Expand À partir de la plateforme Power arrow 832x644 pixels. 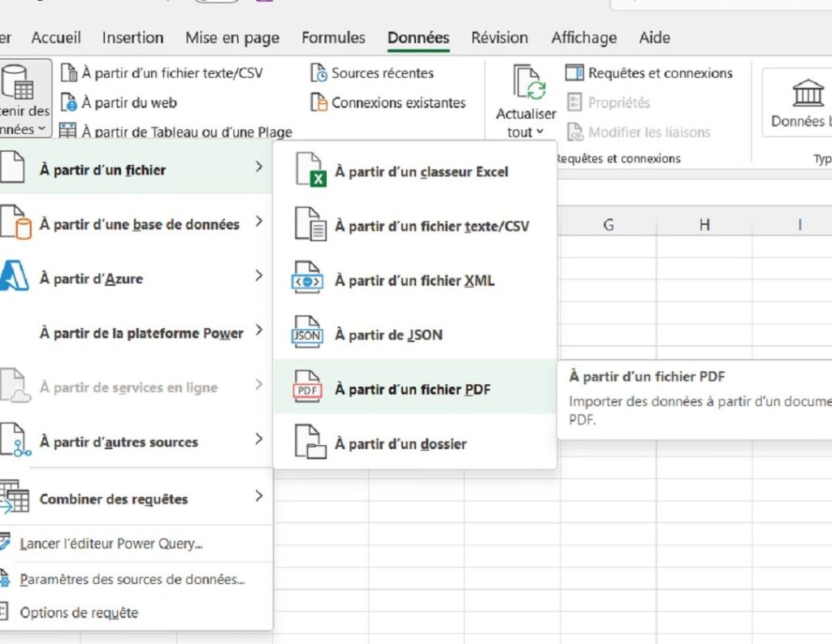point(258,330)
